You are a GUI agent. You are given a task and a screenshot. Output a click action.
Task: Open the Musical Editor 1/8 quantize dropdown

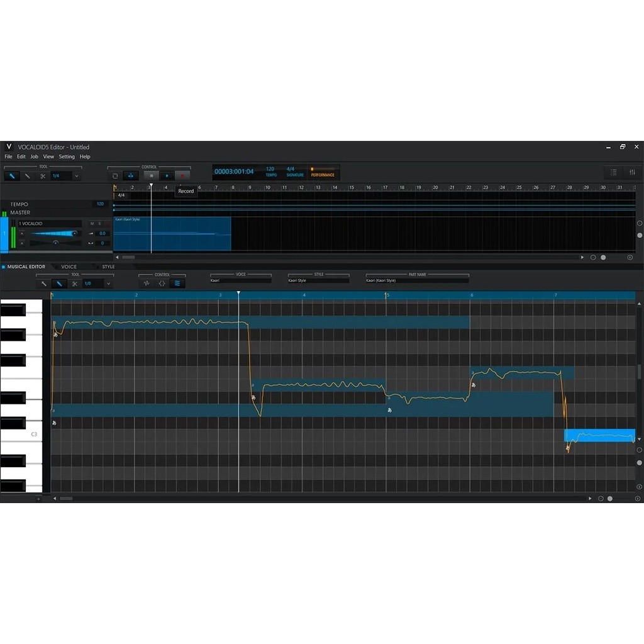(108, 284)
